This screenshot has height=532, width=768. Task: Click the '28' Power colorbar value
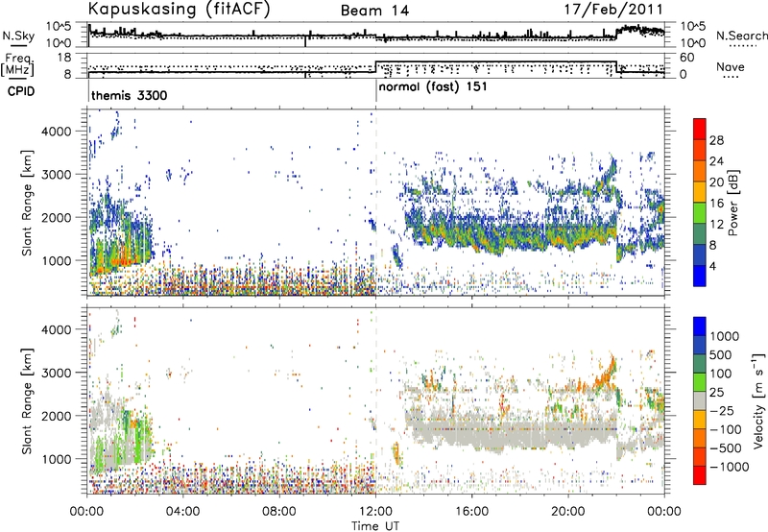[x=716, y=140]
